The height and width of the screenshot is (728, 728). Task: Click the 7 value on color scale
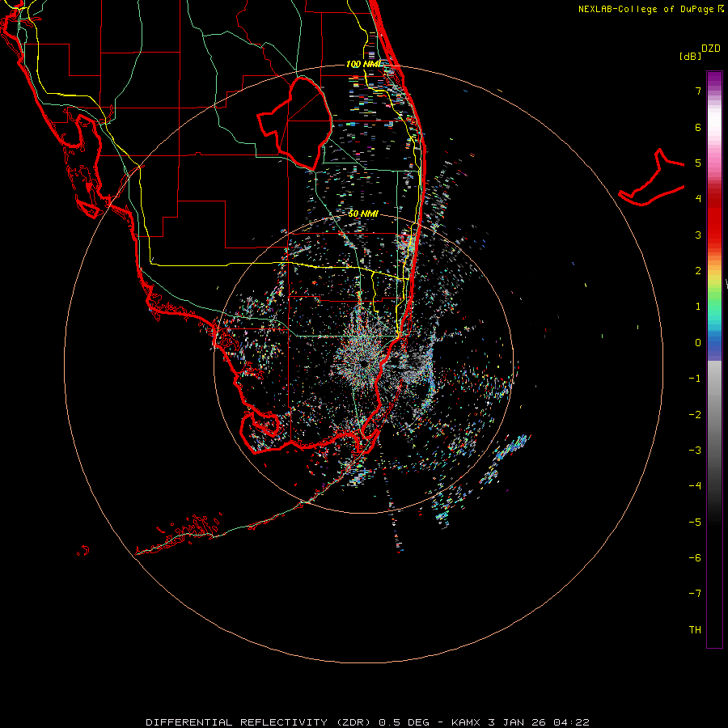tap(698, 91)
